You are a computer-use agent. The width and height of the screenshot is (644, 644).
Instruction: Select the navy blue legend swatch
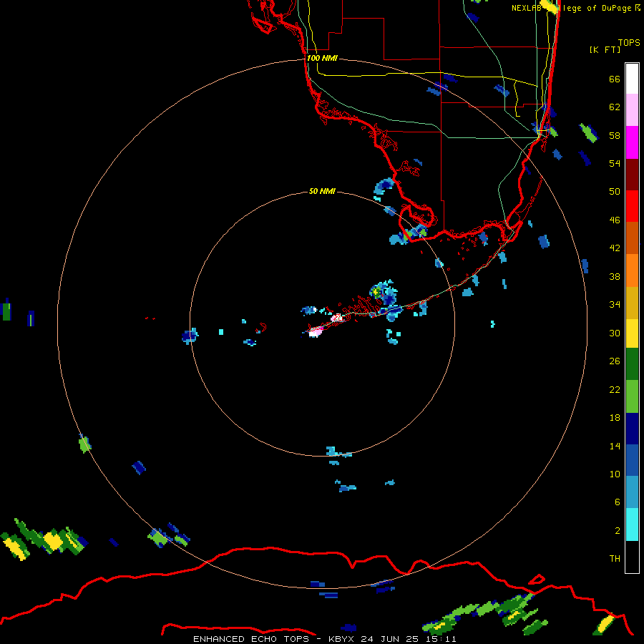point(632,429)
